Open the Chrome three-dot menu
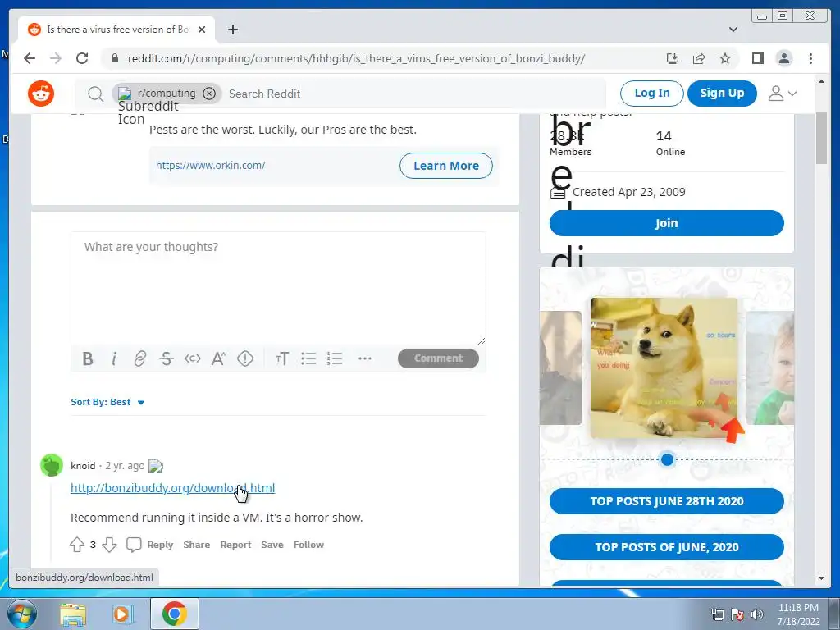 (810, 58)
